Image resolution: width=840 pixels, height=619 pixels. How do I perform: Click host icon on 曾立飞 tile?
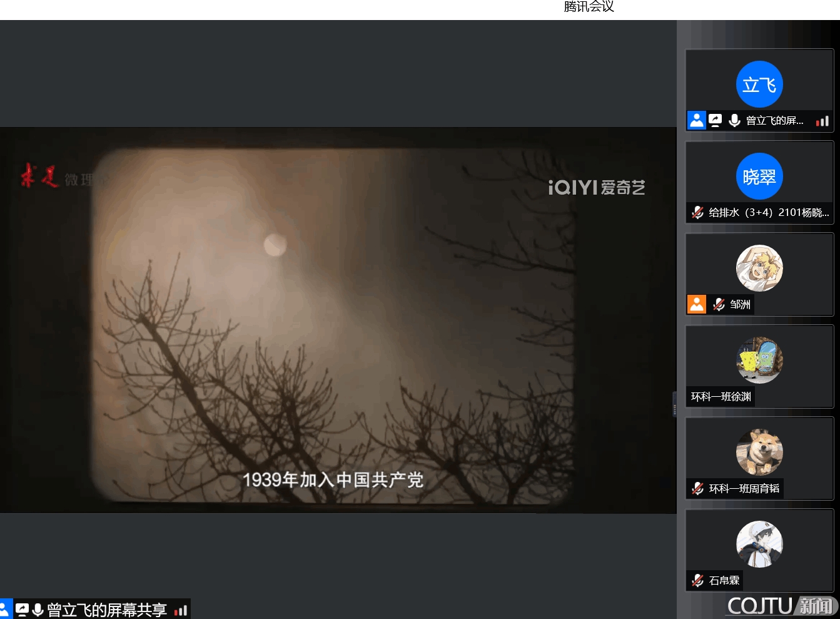coord(696,120)
